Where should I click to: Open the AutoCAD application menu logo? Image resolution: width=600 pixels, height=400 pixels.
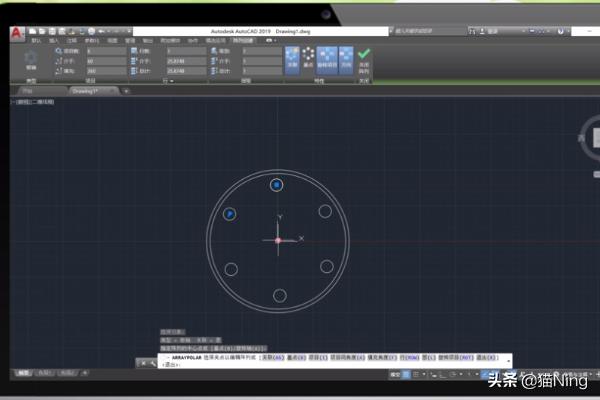[16, 34]
